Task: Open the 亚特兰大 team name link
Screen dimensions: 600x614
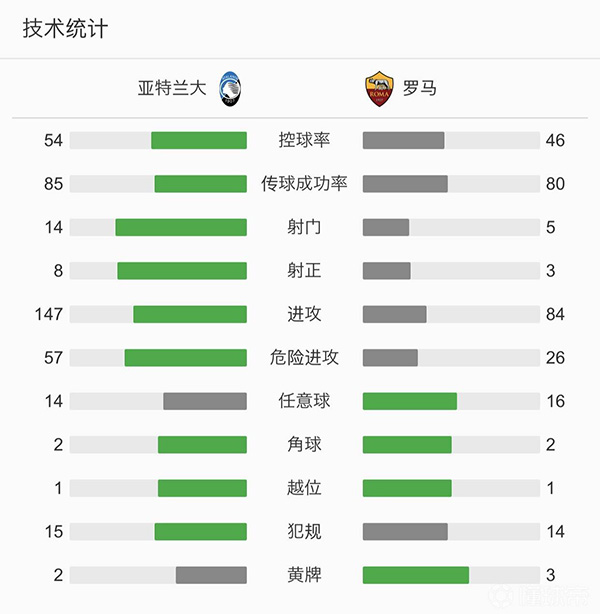Action: pos(172,88)
